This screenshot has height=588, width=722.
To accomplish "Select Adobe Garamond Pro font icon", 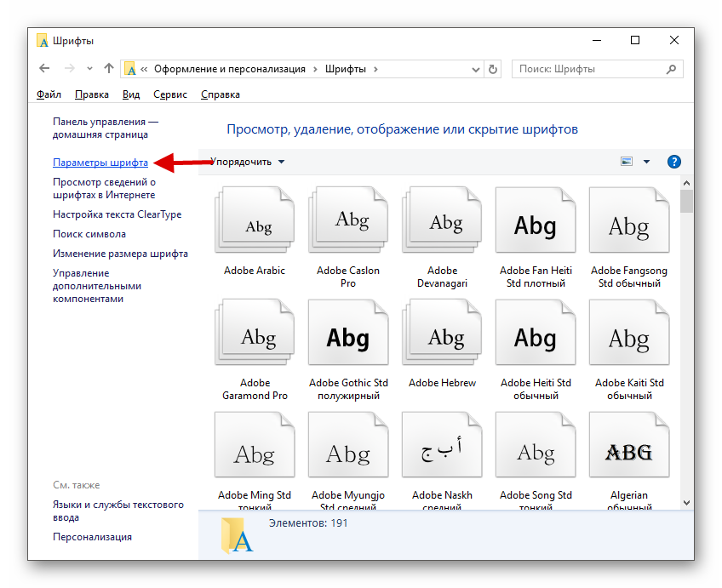I will (255, 332).
